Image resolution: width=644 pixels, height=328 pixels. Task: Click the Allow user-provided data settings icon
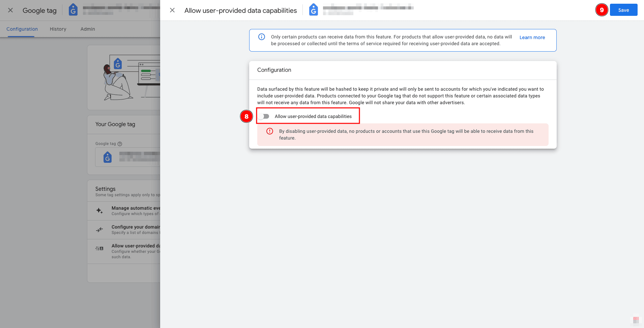tap(99, 248)
